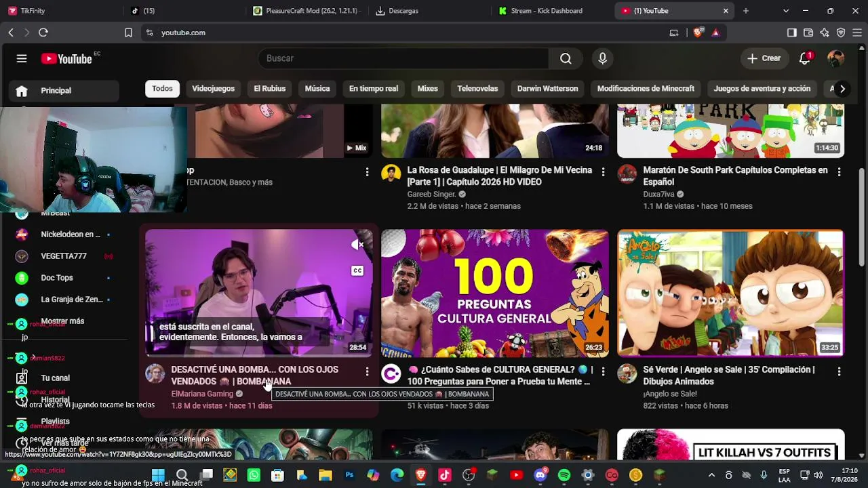Open Discord from the taskbar
This screenshot has width=868, height=488.
[x=540, y=475]
